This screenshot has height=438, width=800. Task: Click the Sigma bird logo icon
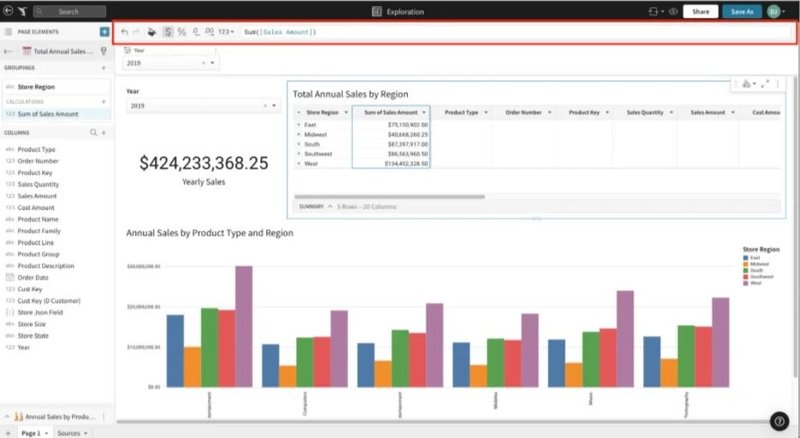pos(22,11)
